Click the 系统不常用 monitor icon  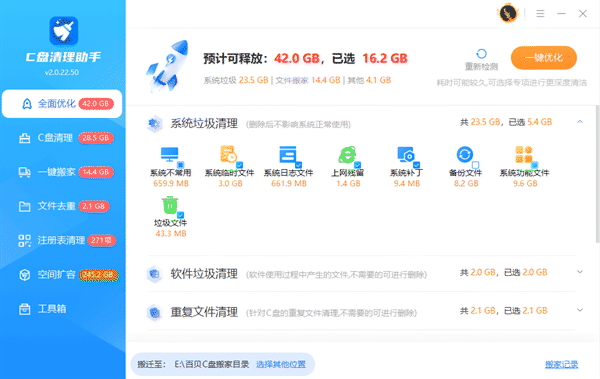(170, 155)
